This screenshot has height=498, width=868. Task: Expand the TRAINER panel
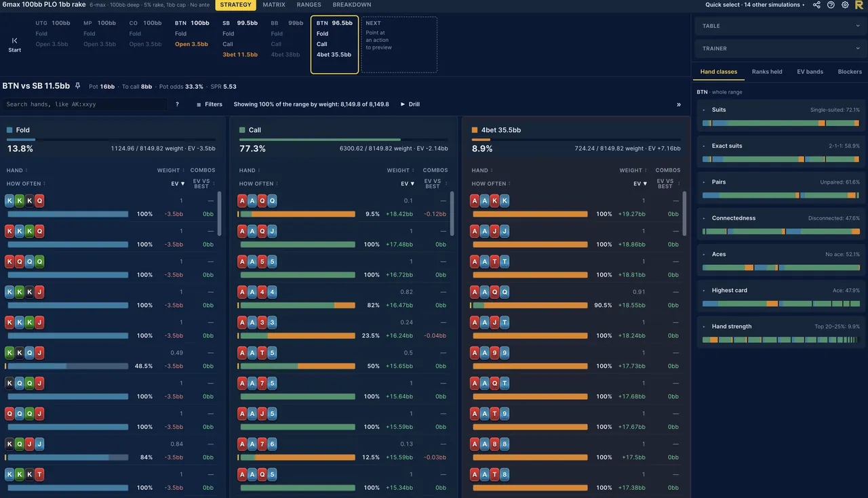point(781,48)
